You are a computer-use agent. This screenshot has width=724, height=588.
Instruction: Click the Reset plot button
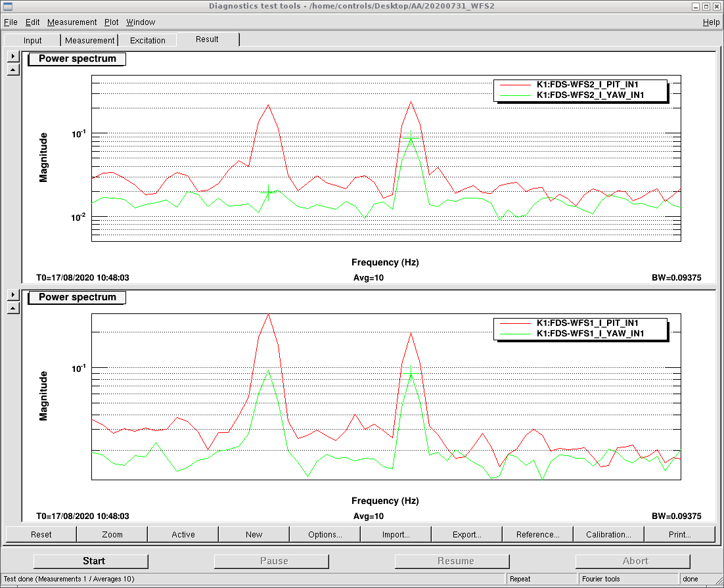pyautogui.click(x=41, y=534)
